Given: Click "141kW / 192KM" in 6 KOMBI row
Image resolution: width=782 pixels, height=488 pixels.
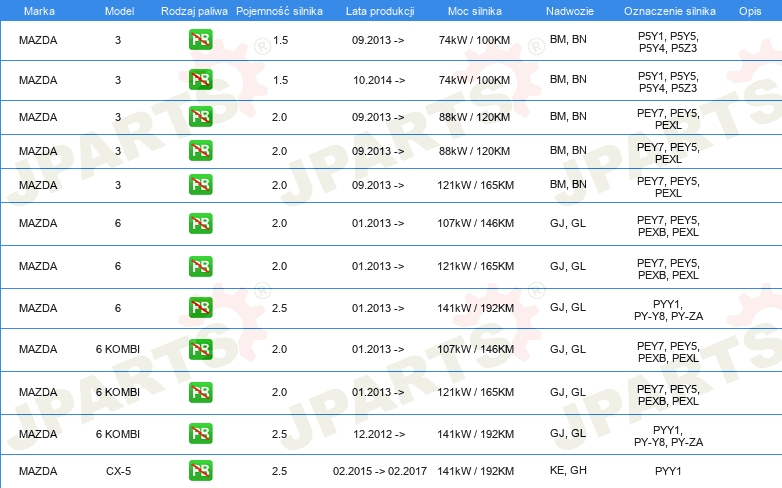Looking at the screenshot, I should pos(475,434).
